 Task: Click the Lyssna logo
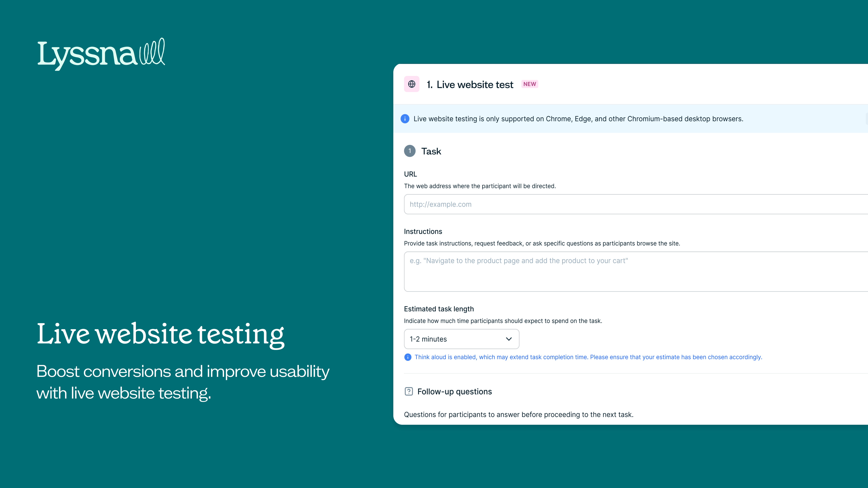click(101, 54)
